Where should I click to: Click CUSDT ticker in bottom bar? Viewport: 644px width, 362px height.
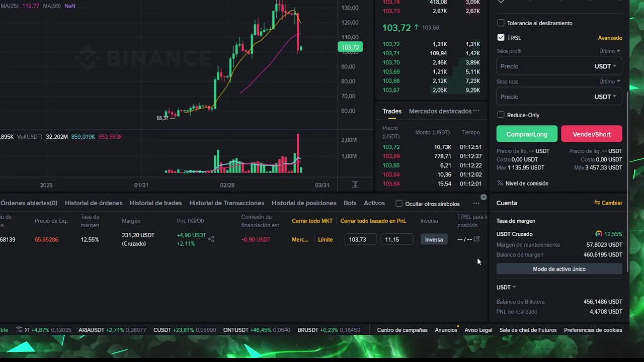click(x=185, y=330)
